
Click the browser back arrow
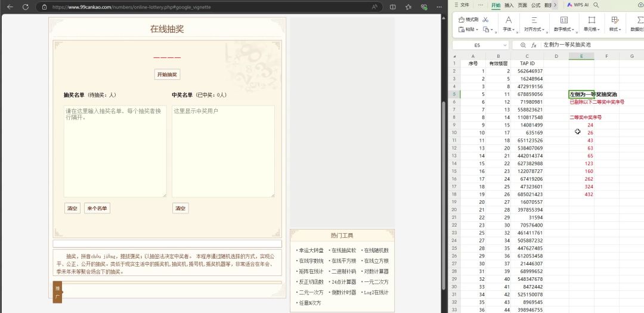point(10,7)
